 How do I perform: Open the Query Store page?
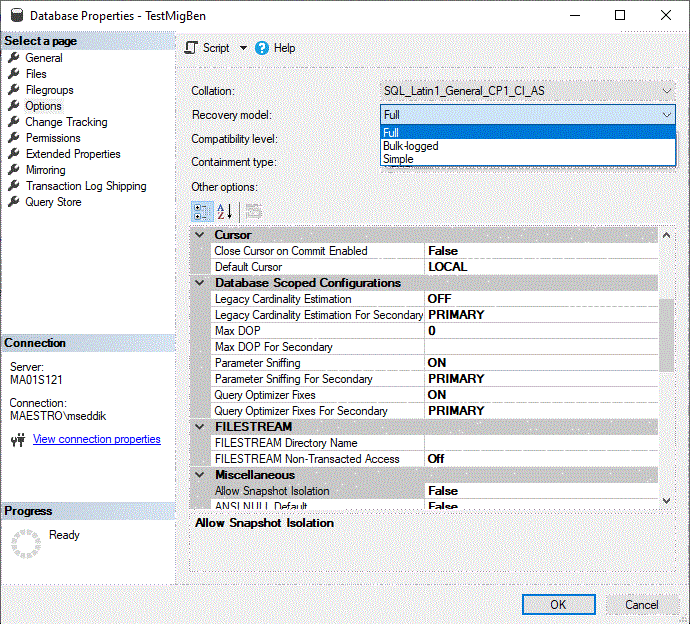click(x=53, y=202)
